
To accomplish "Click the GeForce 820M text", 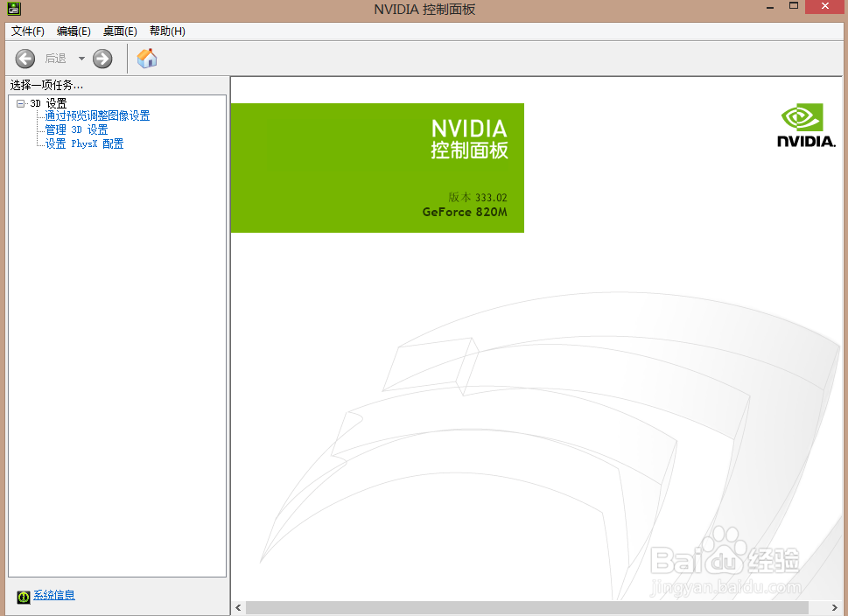I will tap(465, 212).
